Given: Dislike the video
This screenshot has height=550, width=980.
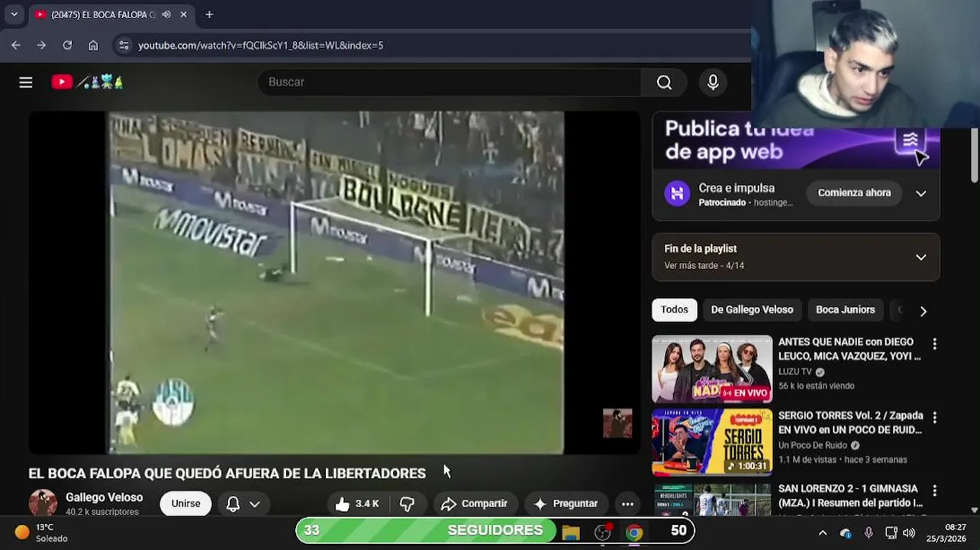Looking at the screenshot, I should (x=407, y=503).
